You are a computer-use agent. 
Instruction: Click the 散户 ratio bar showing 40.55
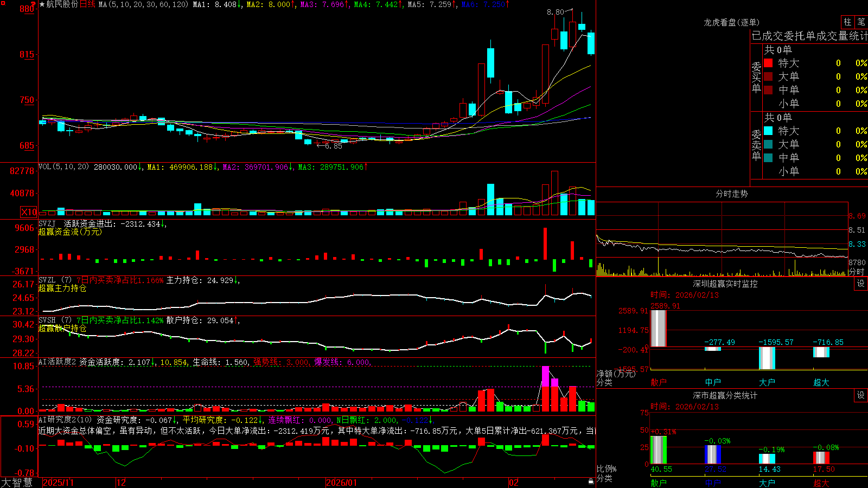(x=659, y=450)
